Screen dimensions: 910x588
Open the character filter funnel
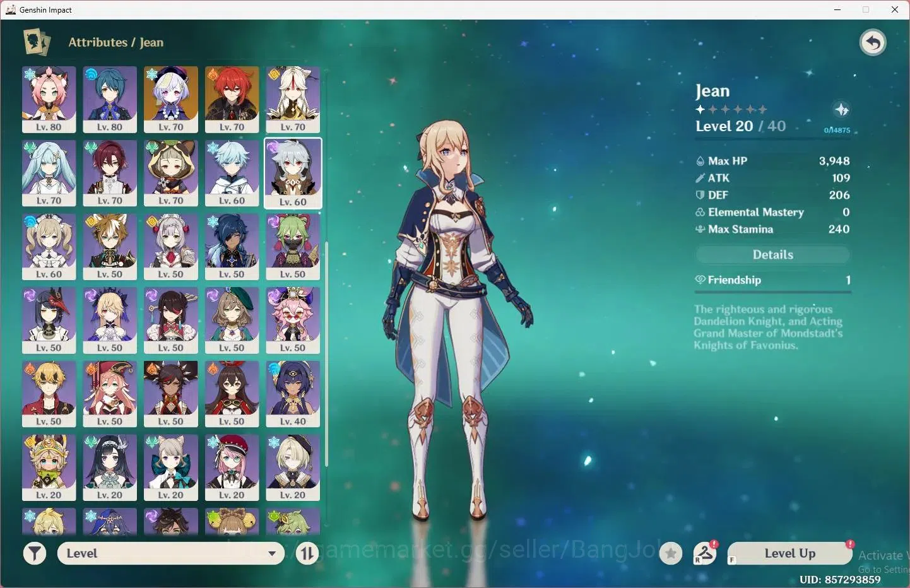pos(35,553)
